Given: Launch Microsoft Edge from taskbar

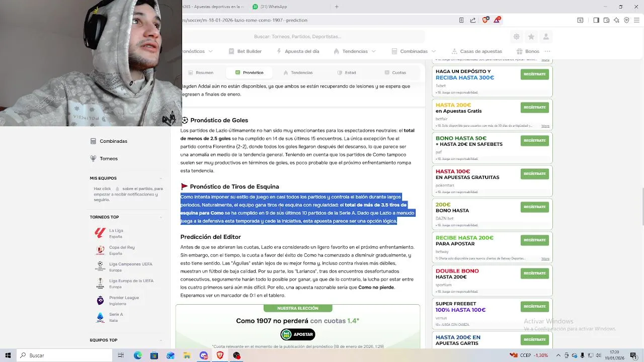Looking at the screenshot, I should 138,355.
